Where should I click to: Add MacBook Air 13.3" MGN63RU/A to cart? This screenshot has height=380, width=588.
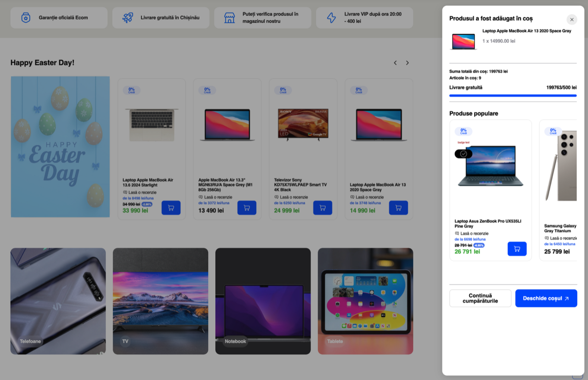pos(247,208)
